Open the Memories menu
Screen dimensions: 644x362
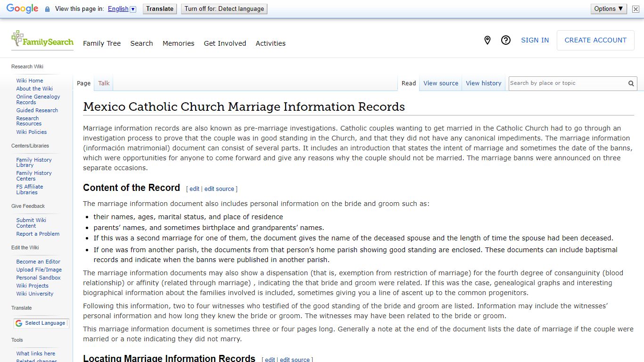point(178,43)
